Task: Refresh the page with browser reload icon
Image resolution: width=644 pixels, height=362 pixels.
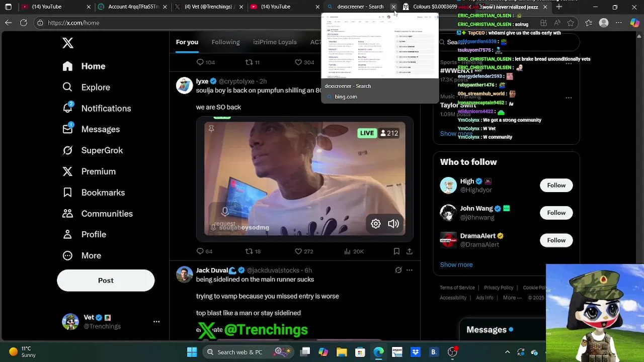Action: [24, 23]
